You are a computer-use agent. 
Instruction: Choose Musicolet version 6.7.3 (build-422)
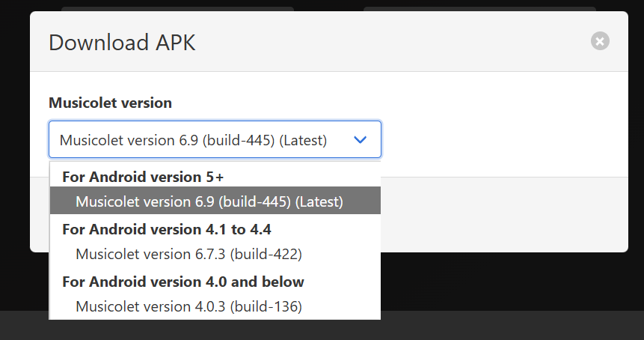pos(215,254)
